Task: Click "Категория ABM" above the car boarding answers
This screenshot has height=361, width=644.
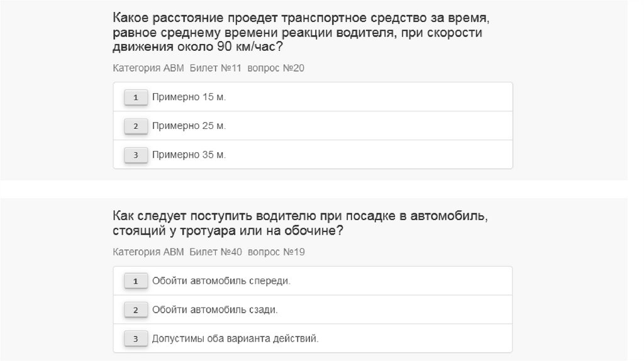Action: pyautogui.click(x=148, y=252)
